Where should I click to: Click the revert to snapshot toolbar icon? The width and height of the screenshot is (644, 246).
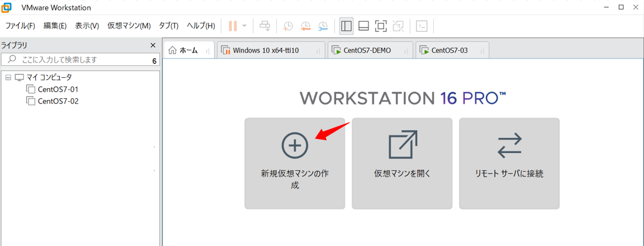pyautogui.click(x=306, y=26)
